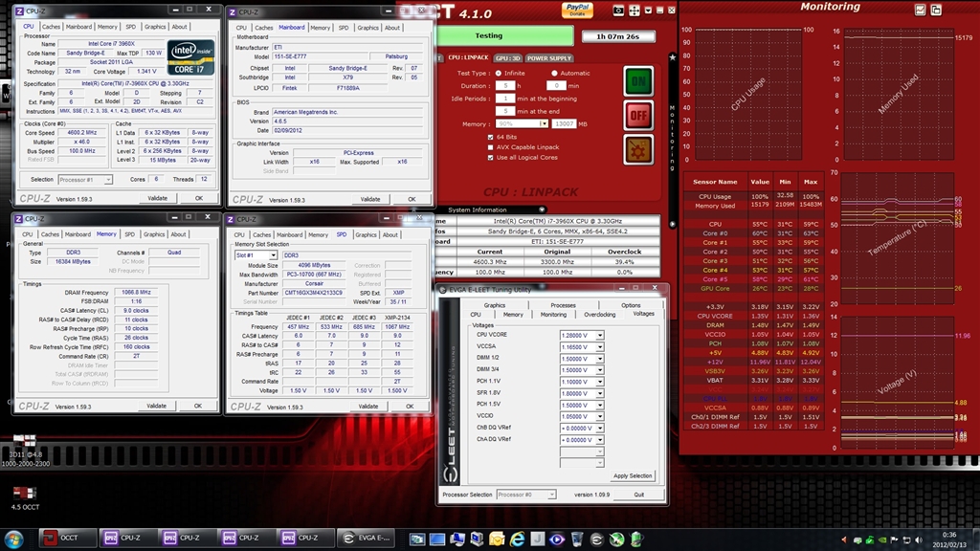
Task: Enable AVX Capable Linpack checkbox
Action: 489,146
